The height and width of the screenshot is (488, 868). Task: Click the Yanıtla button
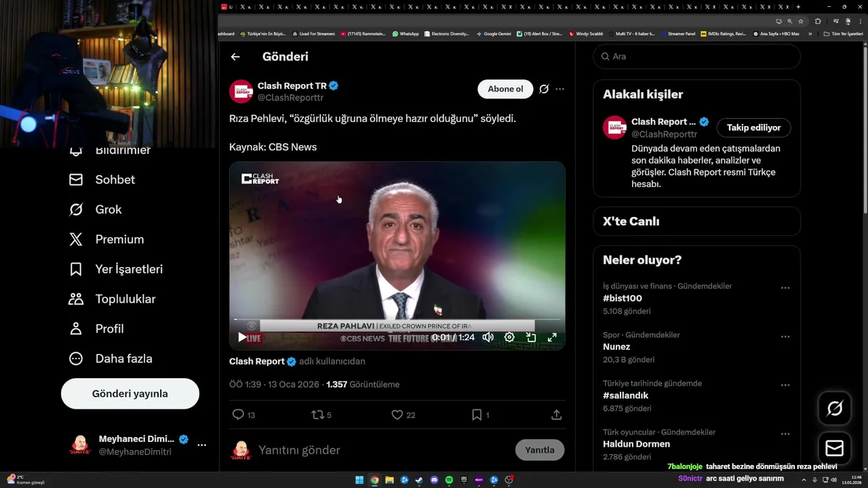click(x=540, y=450)
